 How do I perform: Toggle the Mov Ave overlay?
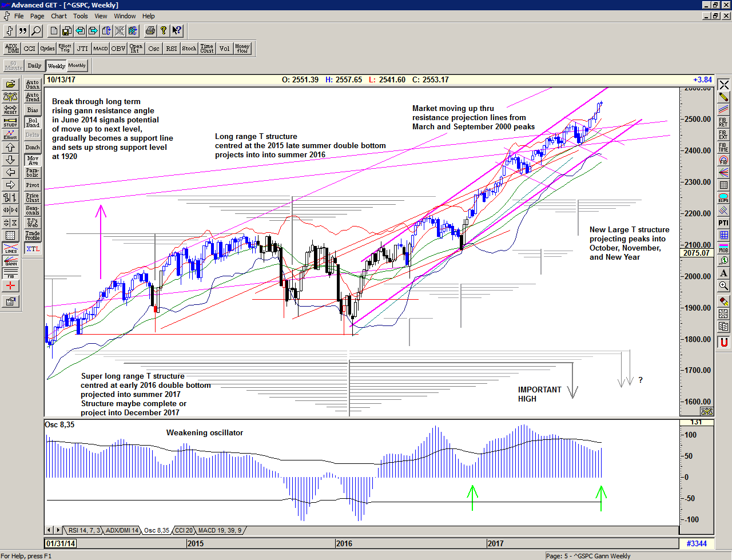[33, 160]
